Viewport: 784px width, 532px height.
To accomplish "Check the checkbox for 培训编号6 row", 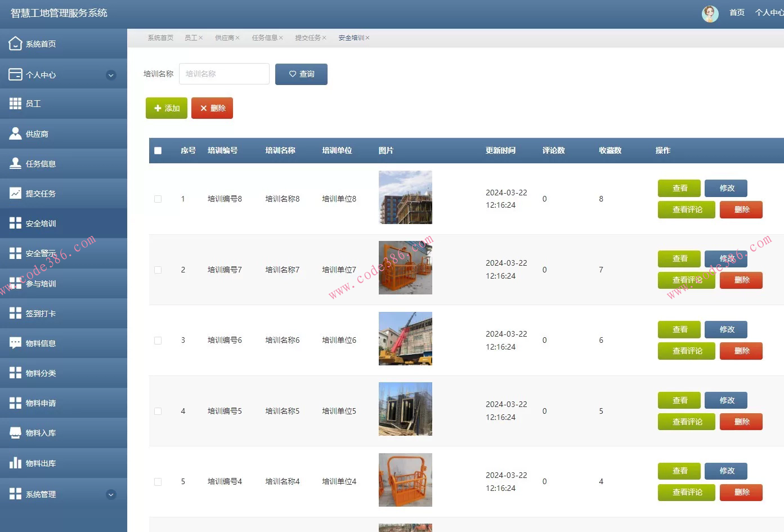I will pyautogui.click(x=158, y=340).
